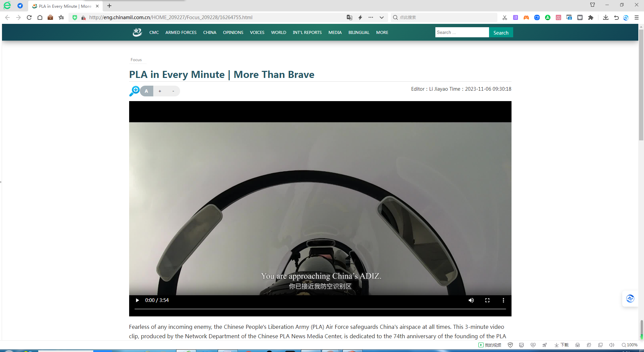This screenshot has height=352, width=644.
Task: Click the green security shield in address bar
Action: coord(75,17)
